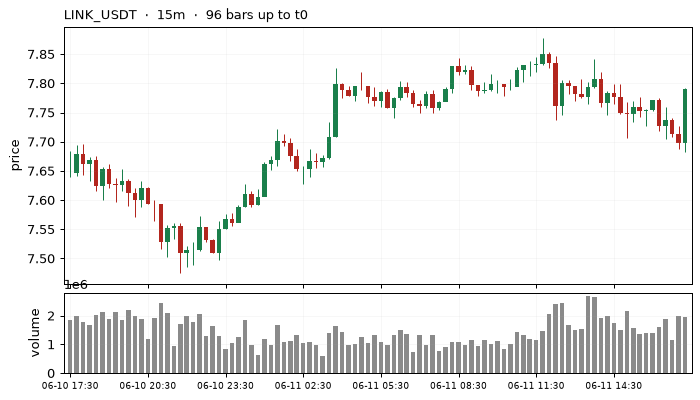700x400 pixels.
Task: Click the tallest volume bar in the volume panel
Action: tap(588, 334)
